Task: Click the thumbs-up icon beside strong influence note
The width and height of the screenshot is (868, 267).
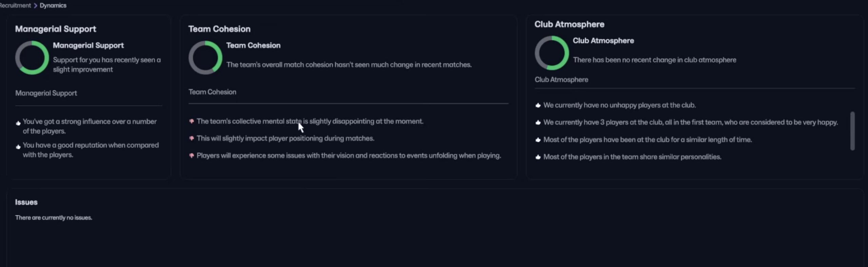Action: coord(18,123)
